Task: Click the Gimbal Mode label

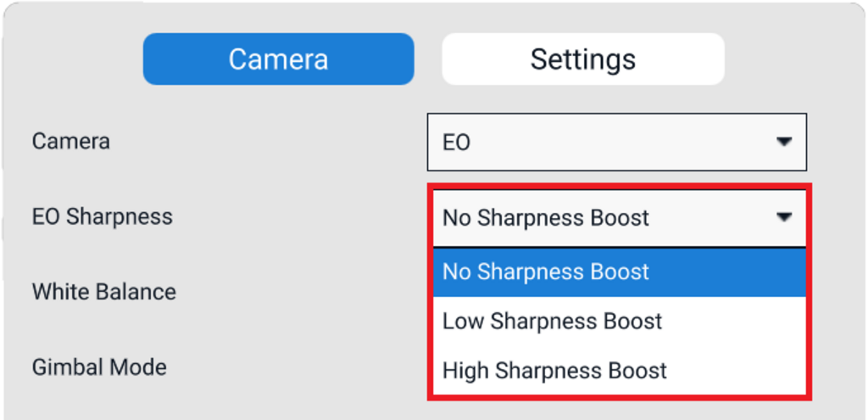Action: tap(99, 367)
